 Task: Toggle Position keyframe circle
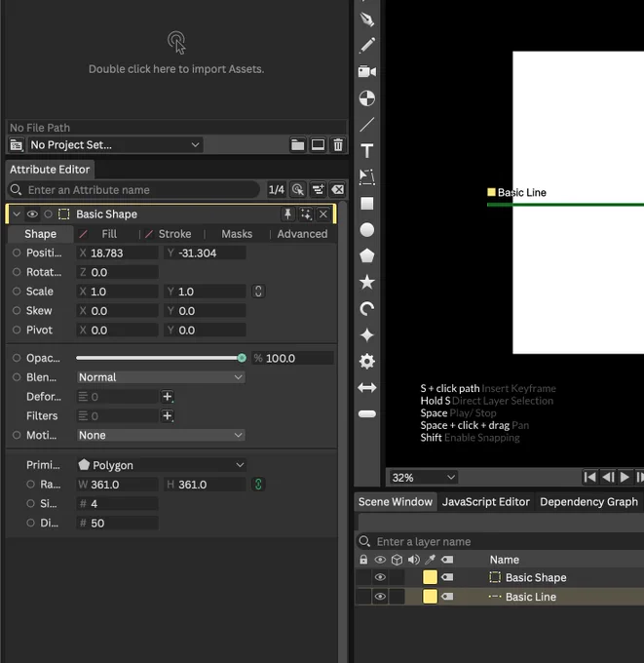coord(17,253)
